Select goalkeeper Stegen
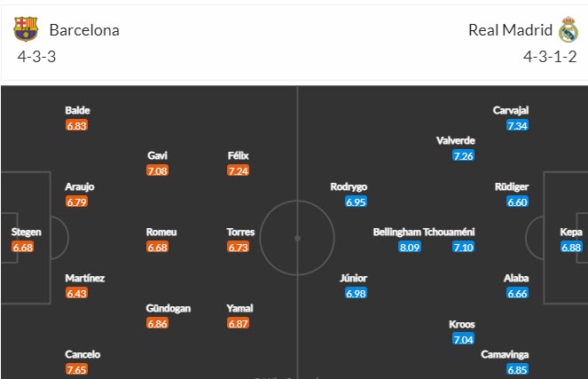The width and height of the screenshot is (588, 379). [x=26, y=233]
